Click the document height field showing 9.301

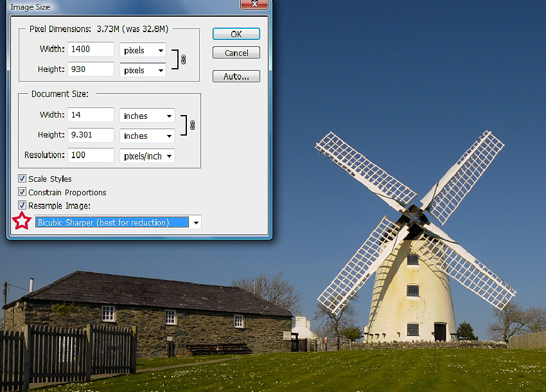[91, 135]
